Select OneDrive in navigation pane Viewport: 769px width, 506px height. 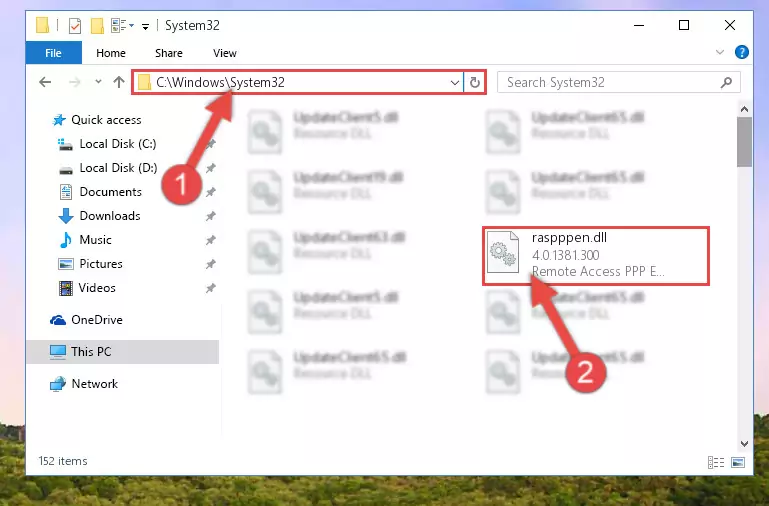97,320
